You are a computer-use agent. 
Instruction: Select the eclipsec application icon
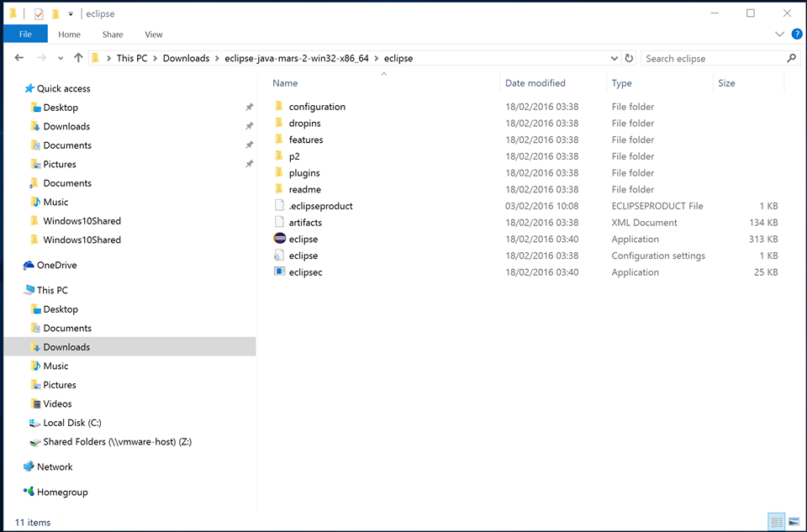[280, 271]
